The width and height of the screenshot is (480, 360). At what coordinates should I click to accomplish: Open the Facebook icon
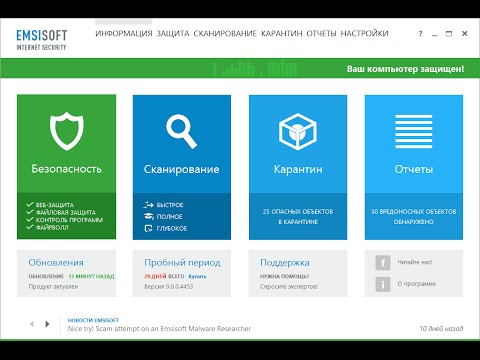pyautogui.click(x=383, y=263)
